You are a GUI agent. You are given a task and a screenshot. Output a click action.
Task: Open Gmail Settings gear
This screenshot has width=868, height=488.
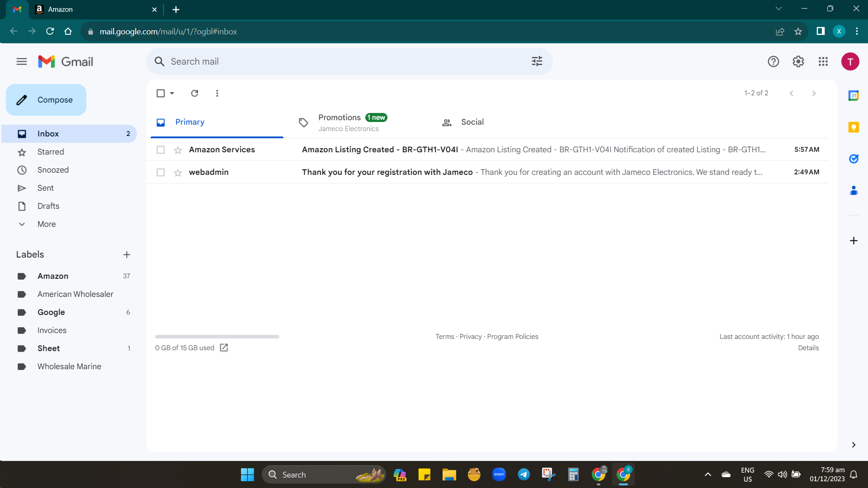[798, 61]
